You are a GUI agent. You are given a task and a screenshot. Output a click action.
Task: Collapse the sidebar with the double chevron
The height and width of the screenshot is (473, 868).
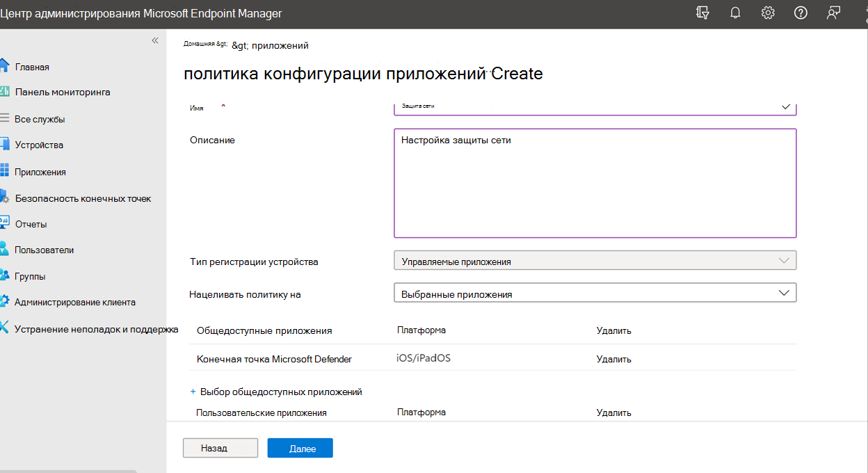155,40
